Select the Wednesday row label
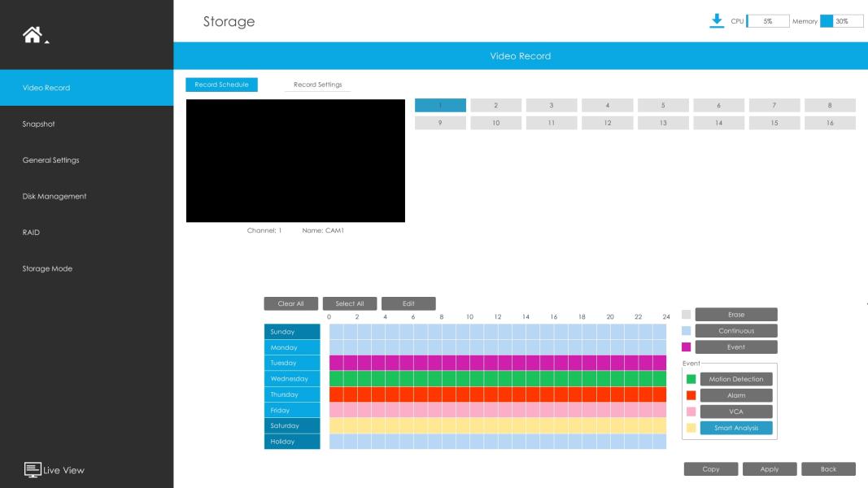Image resolution: width=868 pixels, height=488 pixels. [292, 378]
